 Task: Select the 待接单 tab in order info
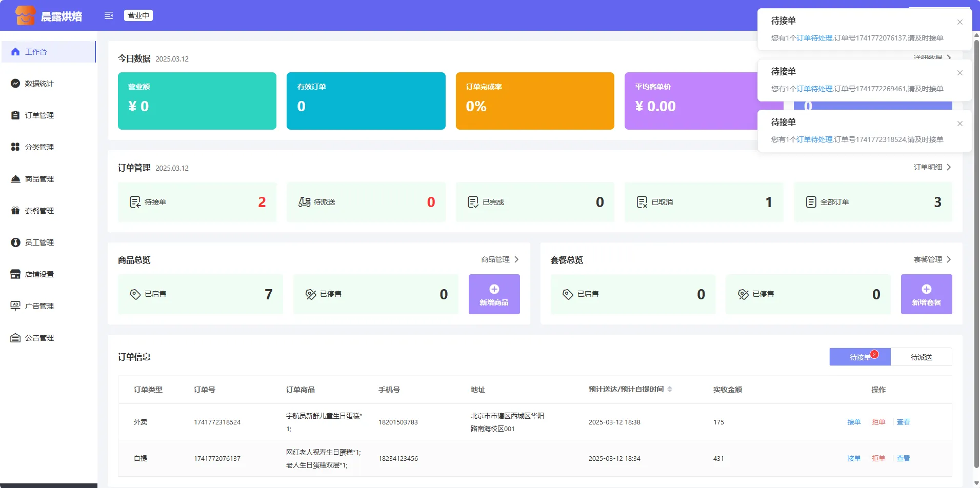(x=860, y=357)
